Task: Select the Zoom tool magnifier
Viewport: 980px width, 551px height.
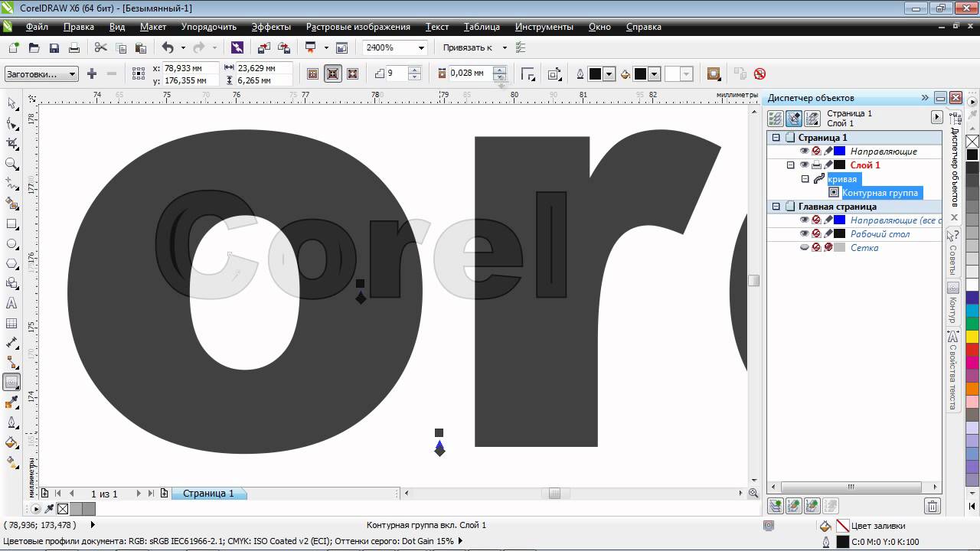Action: [x=11, y=164]
